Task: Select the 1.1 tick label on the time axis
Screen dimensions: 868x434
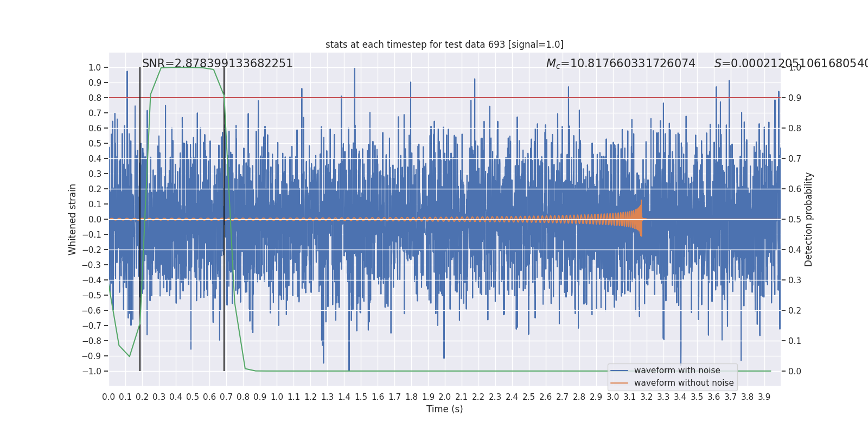Action: tap(293, 397)
